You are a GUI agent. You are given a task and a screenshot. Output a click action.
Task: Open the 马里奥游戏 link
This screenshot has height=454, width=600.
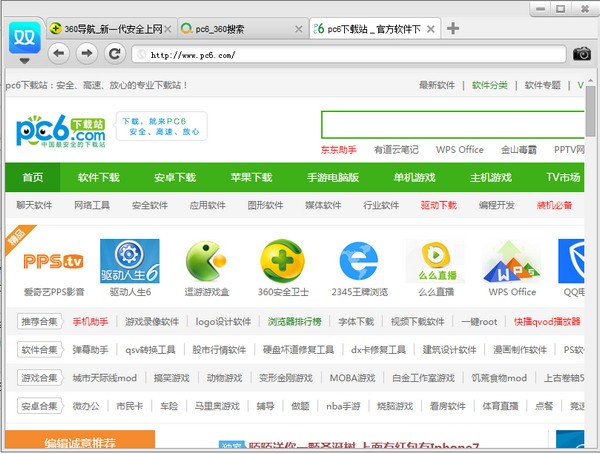(x=217, y=406)
